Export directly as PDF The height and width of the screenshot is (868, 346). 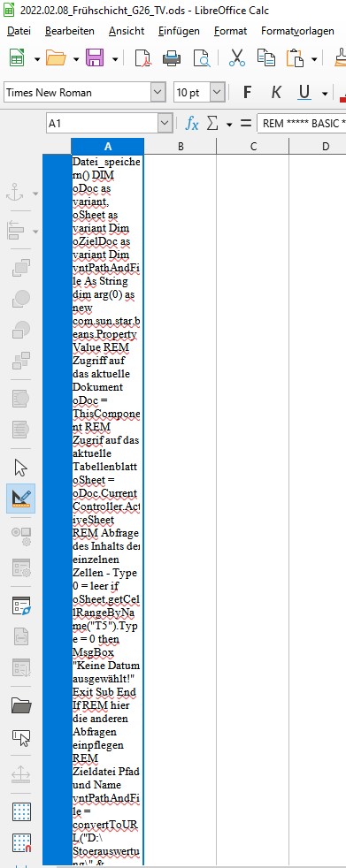pyautogui.click(x=143, y=57)
